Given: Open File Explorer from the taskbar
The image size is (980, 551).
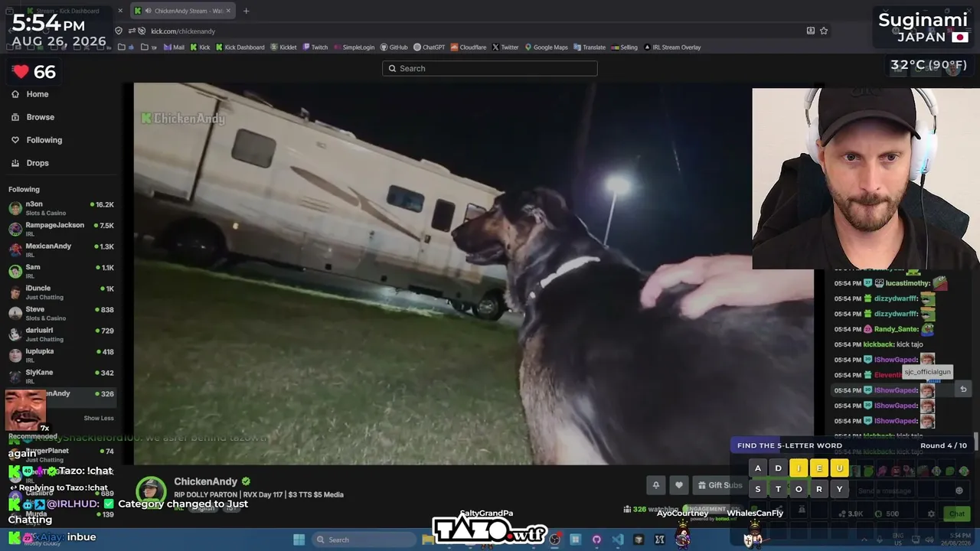Looking at the screenshot, I should tap(428, 540).
